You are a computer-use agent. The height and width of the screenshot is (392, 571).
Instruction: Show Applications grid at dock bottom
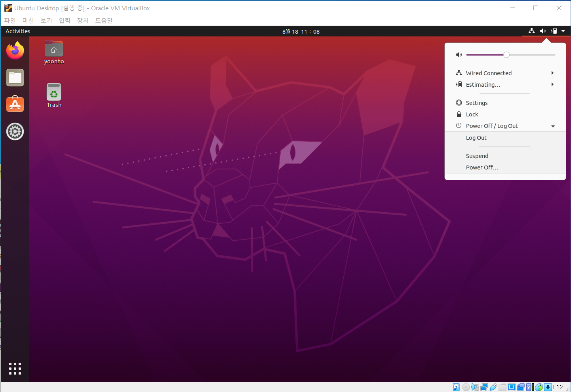pos(15,368)
